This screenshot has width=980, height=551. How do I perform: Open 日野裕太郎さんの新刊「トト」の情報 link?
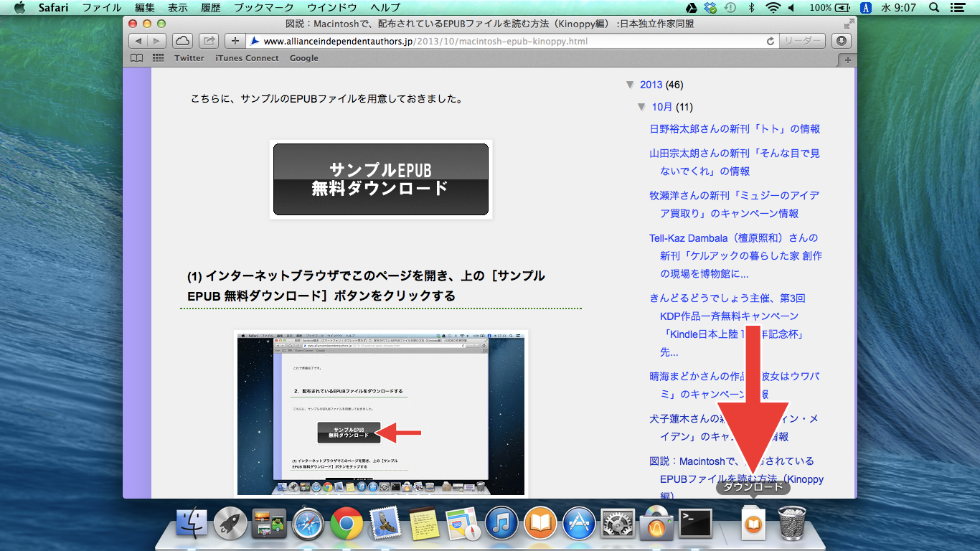pyautogui.click(x=735, y=129)
